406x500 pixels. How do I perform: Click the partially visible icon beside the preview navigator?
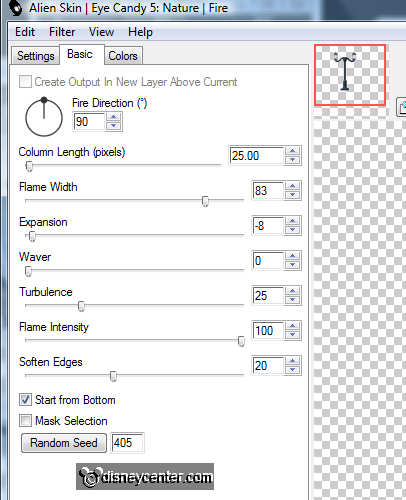[x=401, y=107]
